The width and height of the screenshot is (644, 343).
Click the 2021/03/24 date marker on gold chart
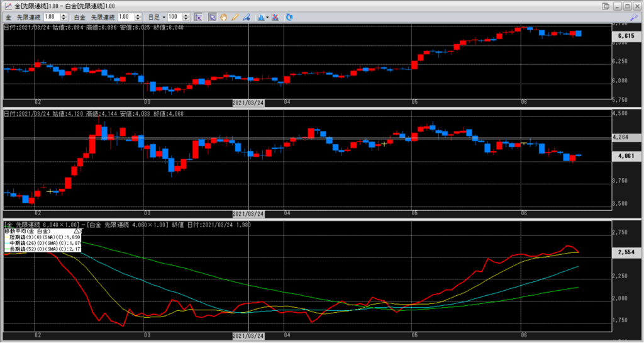[x=248, y=102]
